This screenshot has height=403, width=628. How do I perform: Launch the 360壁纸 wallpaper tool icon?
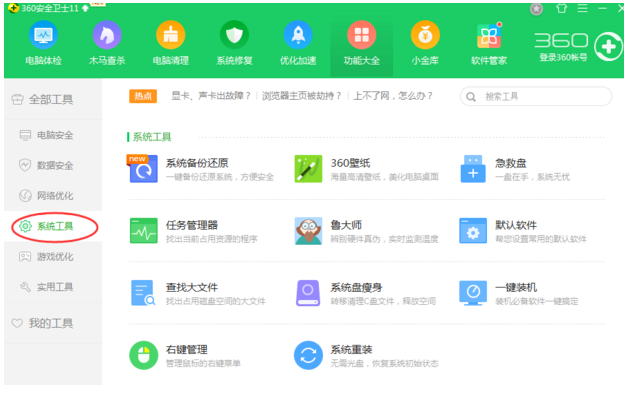point(308,169)
